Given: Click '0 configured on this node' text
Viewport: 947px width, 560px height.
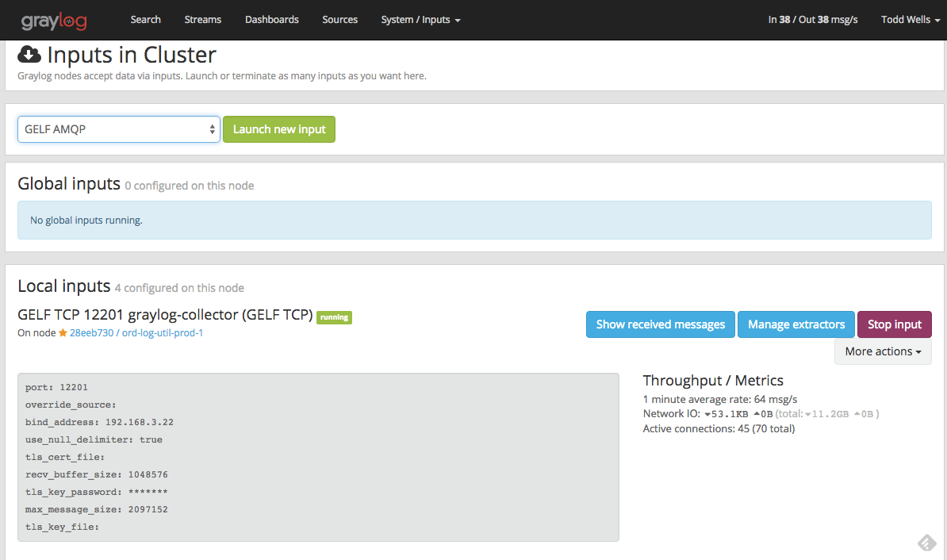Looking at the screenshot, I should [x=190, y=186].
